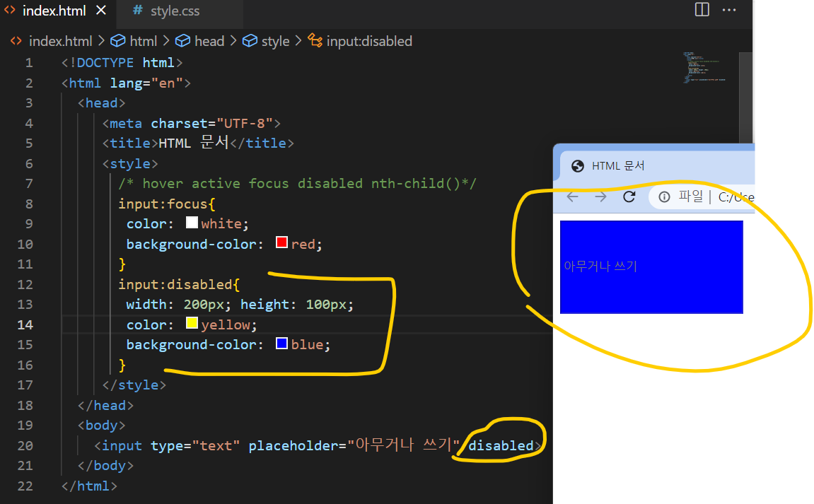Click the browser forward arrow

pos(600,197)
